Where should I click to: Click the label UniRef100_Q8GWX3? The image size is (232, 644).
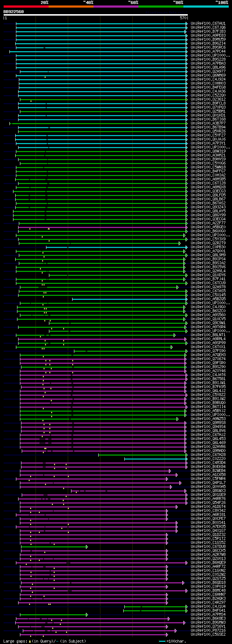208,491
